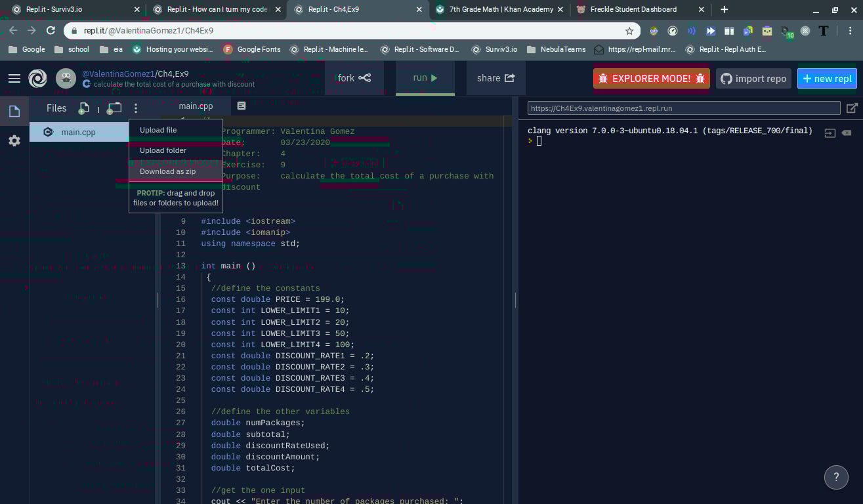This screenshot has width=863, height=504.
Task: Click the output URL field
Action: [x=684, y=108]
